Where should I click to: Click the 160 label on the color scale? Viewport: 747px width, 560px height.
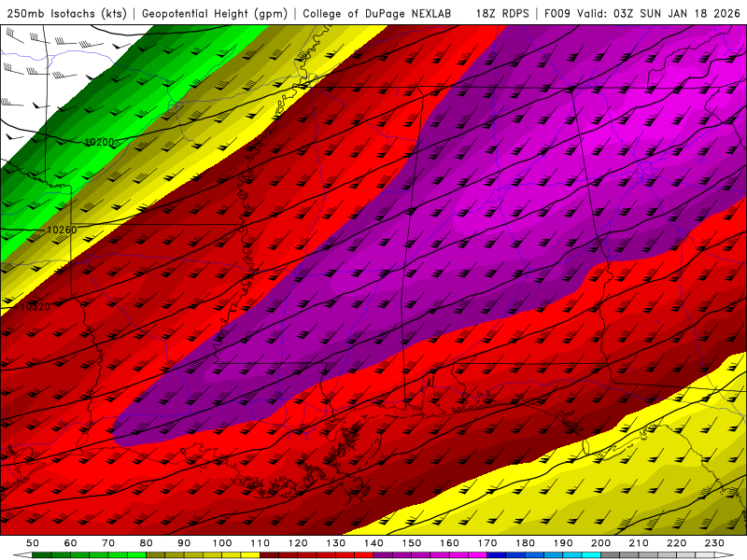[449, 543]
